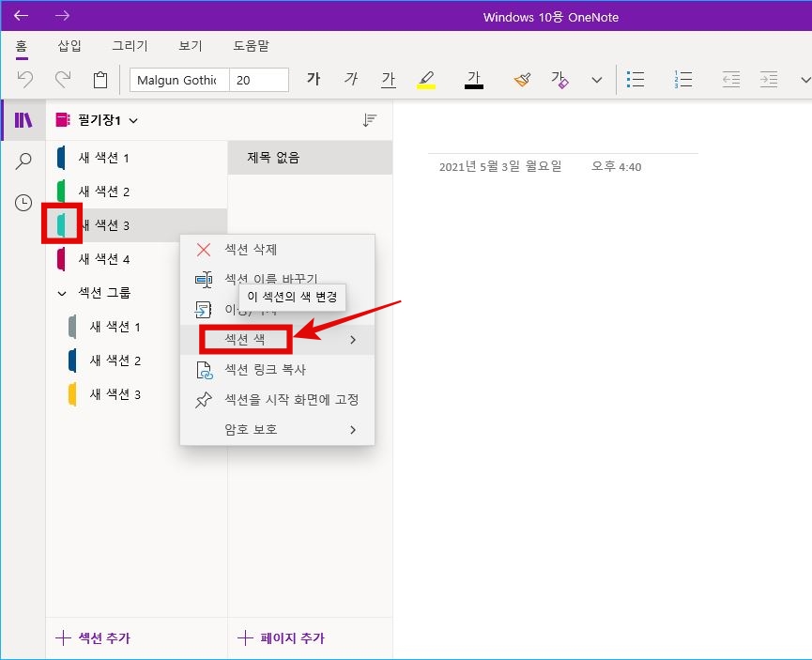Select section 새 섹션 4
Image resolution: width=812 pixels, height=660 pixels.
click(x=113, y=258)
